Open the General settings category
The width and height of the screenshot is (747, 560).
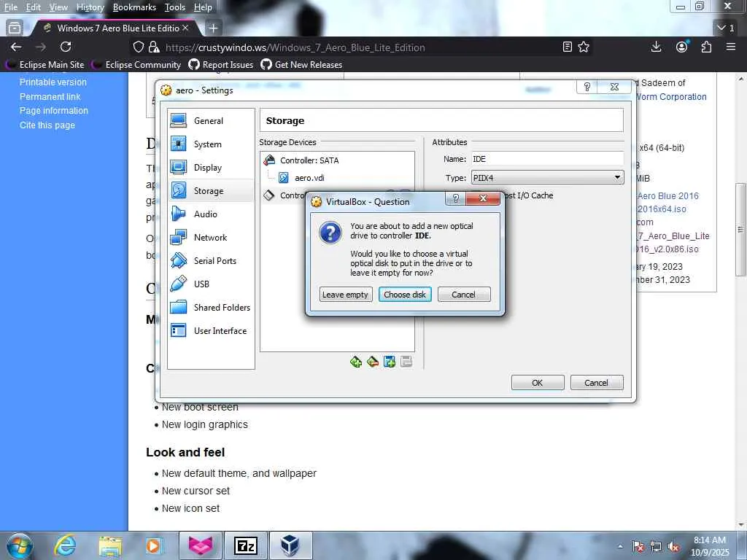click(x=211, y=121)
